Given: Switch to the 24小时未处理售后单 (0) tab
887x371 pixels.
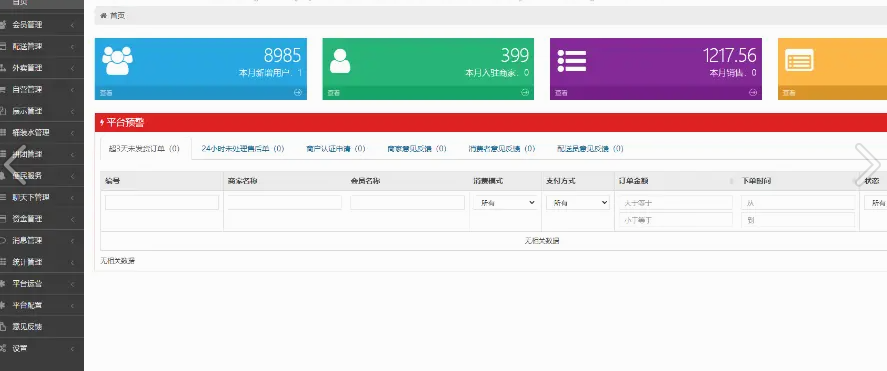Looking at the screenshot, I should (x=243, y=149).
